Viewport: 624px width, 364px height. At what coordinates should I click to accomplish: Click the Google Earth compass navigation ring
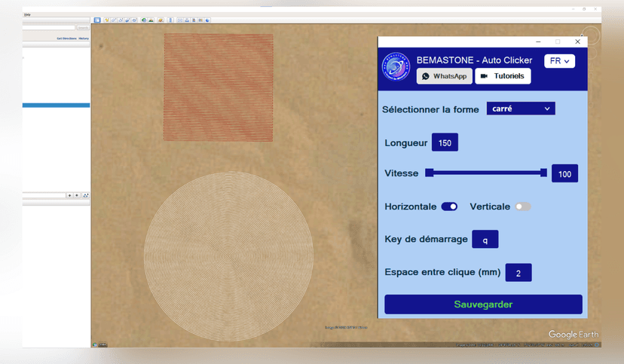[x=590, y=37]
